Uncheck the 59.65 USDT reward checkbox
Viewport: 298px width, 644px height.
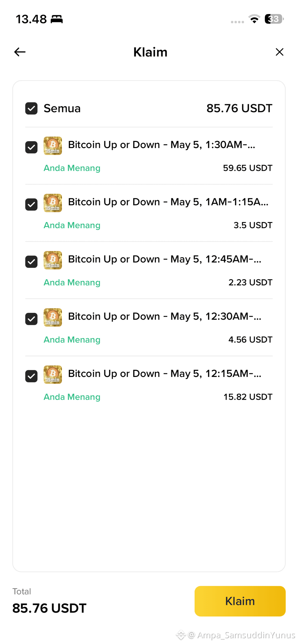[31, 147]
